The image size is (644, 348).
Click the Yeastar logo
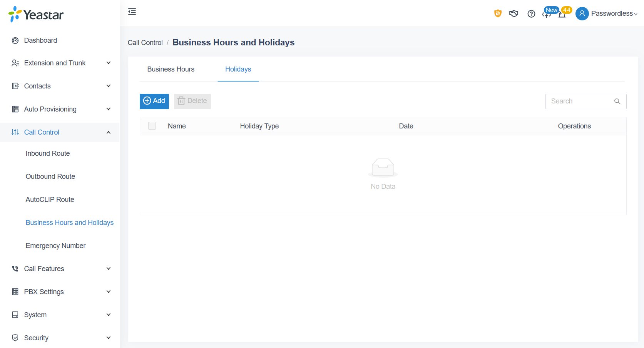tap(36, 15)
